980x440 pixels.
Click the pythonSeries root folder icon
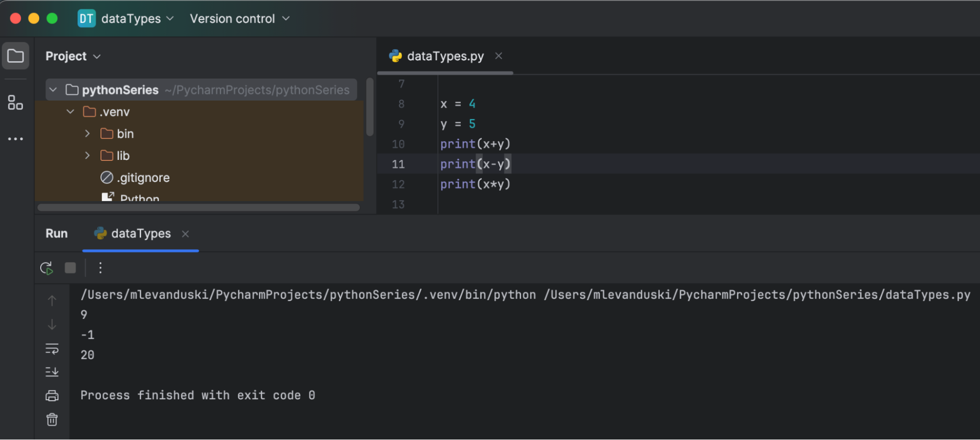72,90
